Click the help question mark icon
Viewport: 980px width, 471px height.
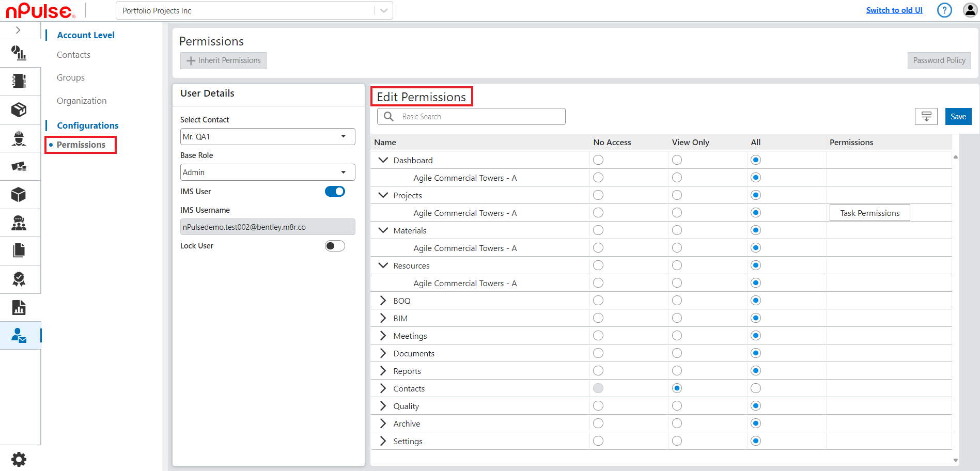pyautogui.click(x=944, y=10)
